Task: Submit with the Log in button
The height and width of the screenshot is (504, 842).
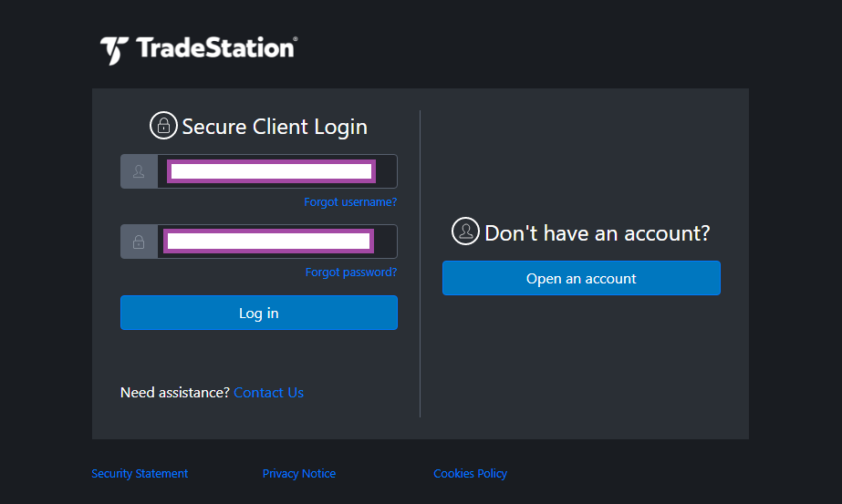Action: coord(259,313)
